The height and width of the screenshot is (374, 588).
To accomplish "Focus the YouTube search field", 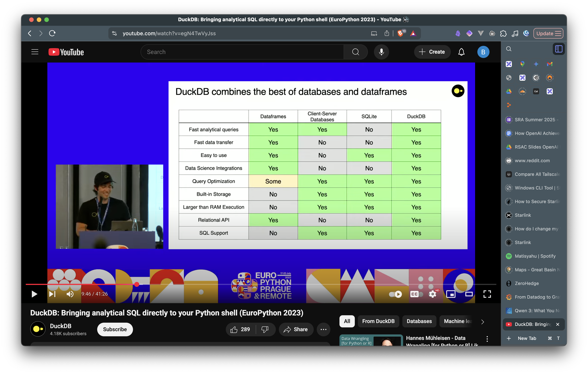I will [x=242, y=52].
